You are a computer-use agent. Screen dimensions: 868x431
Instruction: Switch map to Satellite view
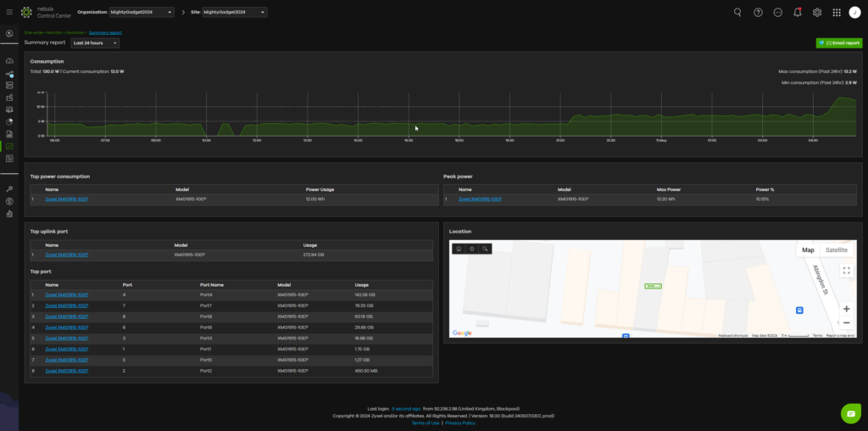pos(836,249)
